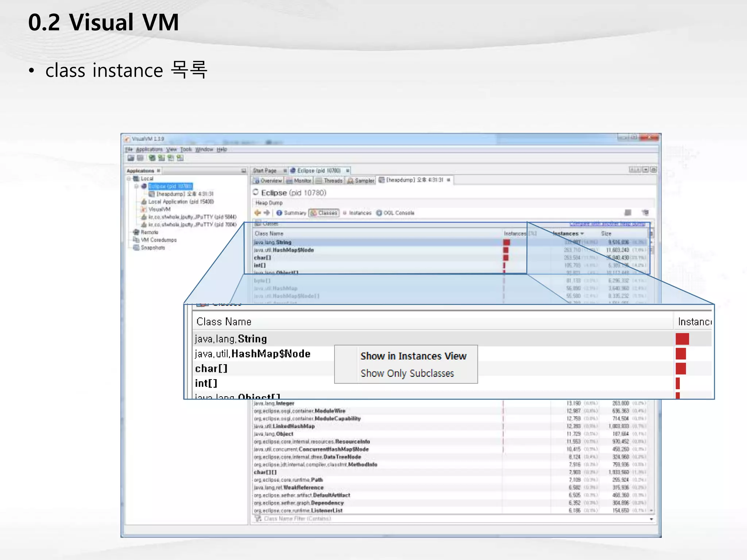
Task: Toggle the Classes view button
Action: tap(324, 213)
